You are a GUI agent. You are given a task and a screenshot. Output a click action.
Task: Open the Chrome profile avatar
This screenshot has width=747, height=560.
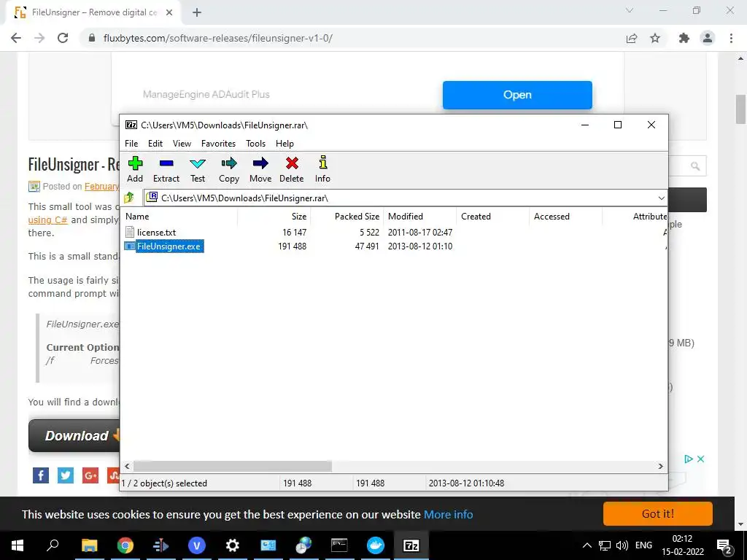[708, 38]
